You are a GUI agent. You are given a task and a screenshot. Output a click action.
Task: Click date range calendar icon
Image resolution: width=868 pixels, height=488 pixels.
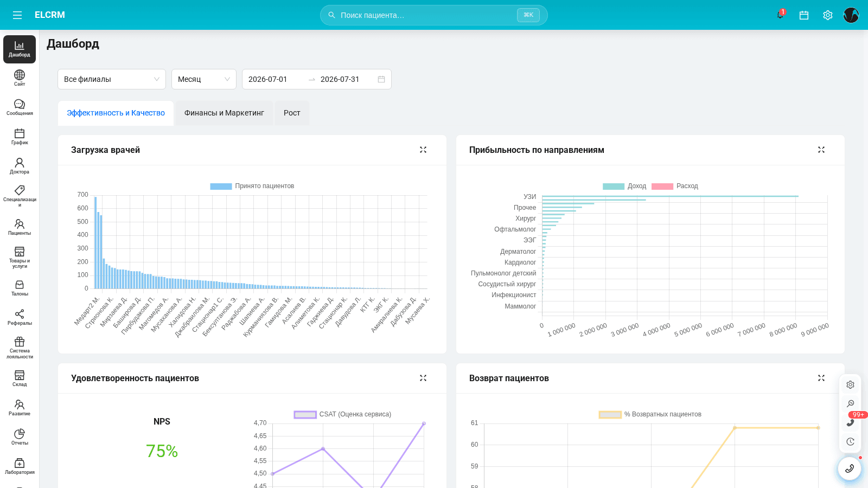pos(381,79)
